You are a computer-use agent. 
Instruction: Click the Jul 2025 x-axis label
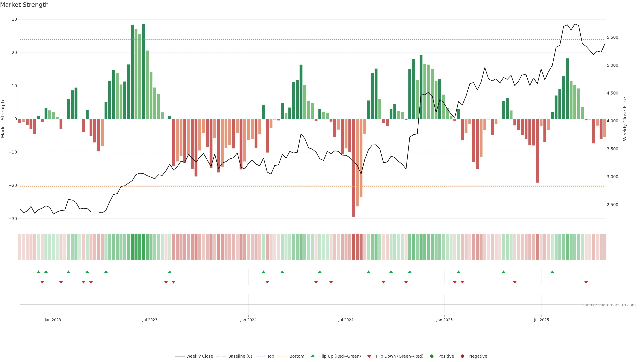541,320
